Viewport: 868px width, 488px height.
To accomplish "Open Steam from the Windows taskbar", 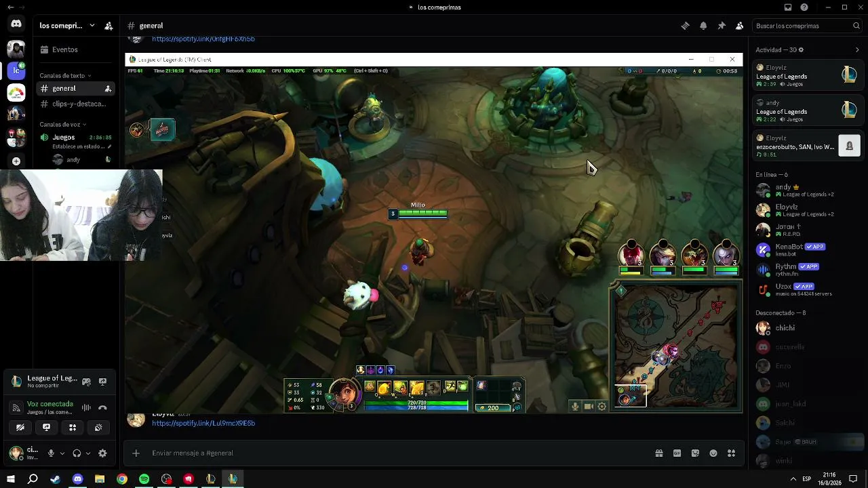I will (x=55, y=479).
